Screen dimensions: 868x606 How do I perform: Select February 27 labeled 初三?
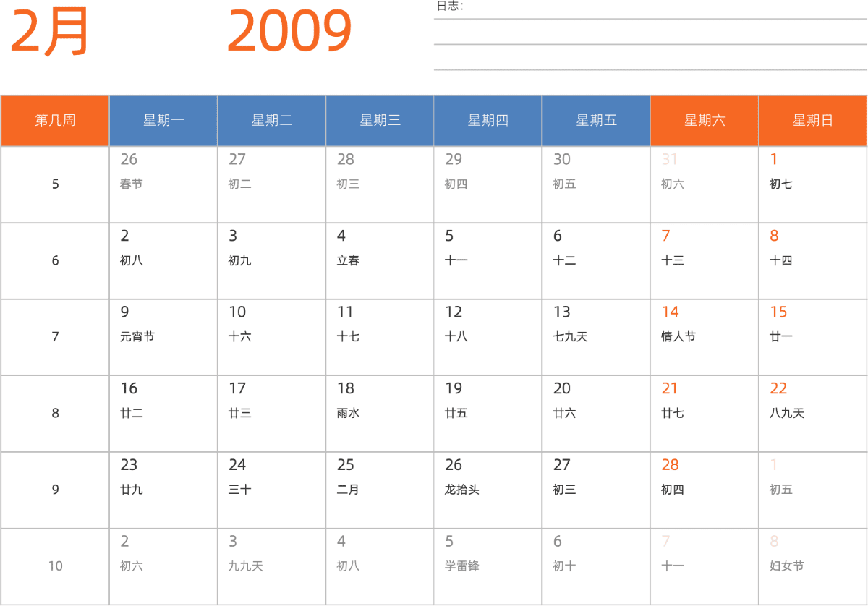coord(596,490)
